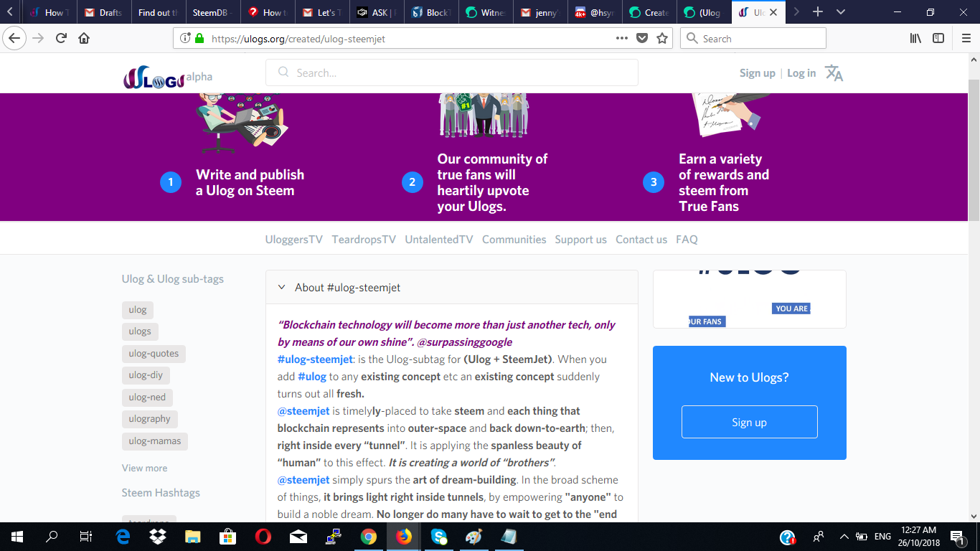Screen dimensions: 980x551
Task: Open the Firefox Library icon
Action: pyautogui.click(x=916, y=38)
